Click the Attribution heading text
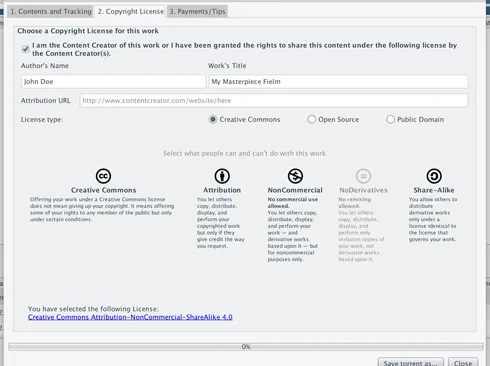 pyautogui.click(x=222, y=190)
